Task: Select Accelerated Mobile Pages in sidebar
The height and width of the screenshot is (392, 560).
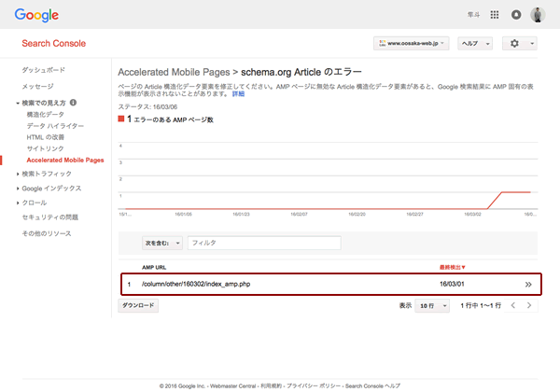Action: click(65, 160)
